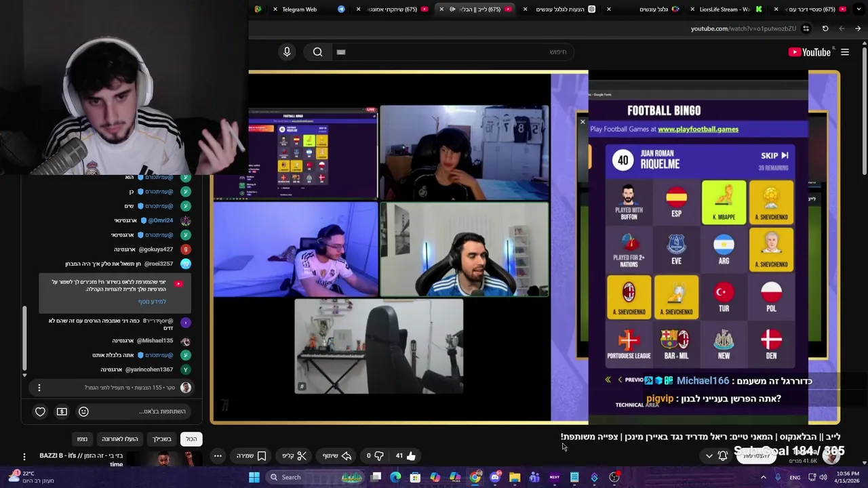Select the NEW Newcastle bingo tile

point(724,344)
